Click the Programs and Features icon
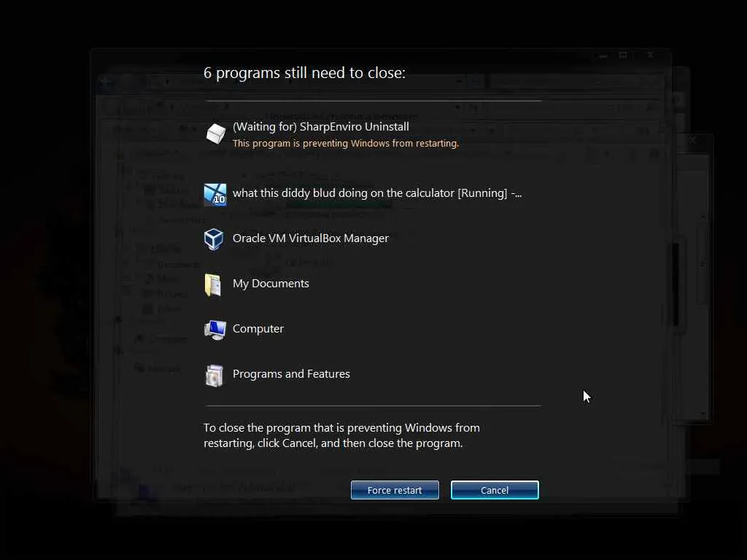The image size is (747, 560). 214,376
